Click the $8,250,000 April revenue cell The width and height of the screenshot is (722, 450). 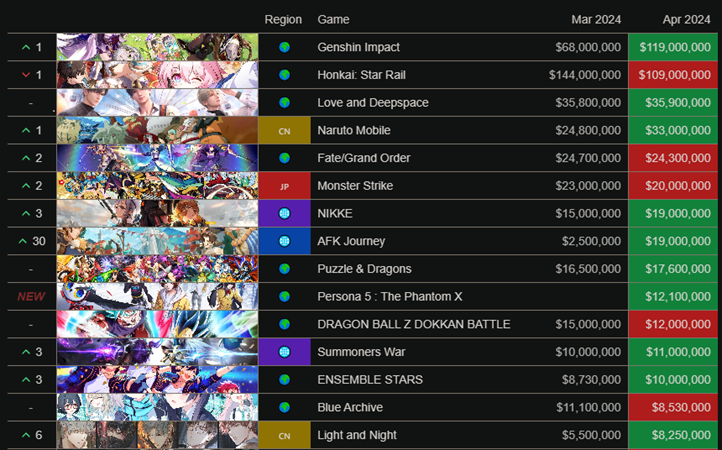point(673,435)
